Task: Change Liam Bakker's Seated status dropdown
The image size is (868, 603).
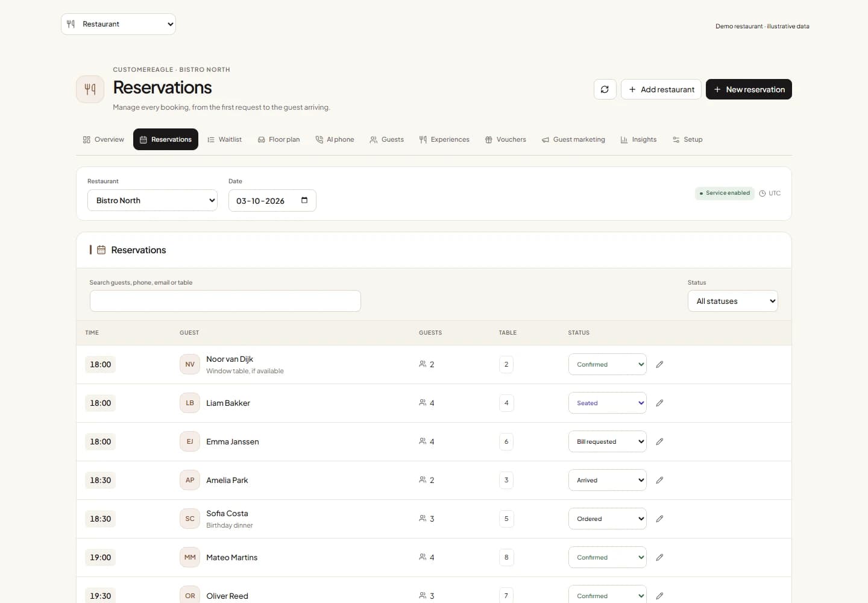Action: click(x=608, y=403)
